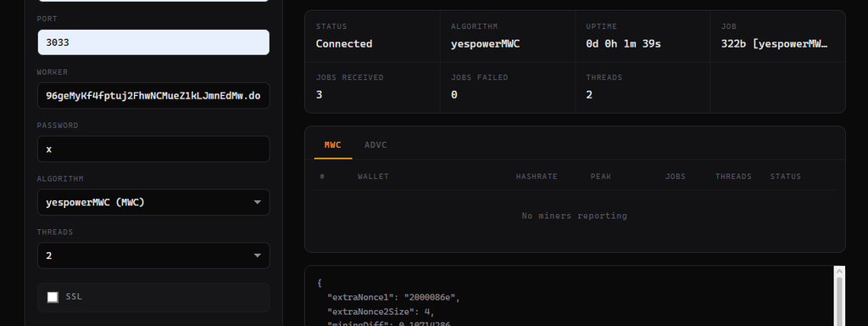Click the HASHRATE column header
The image size is (868, 326).
[537, 177]
